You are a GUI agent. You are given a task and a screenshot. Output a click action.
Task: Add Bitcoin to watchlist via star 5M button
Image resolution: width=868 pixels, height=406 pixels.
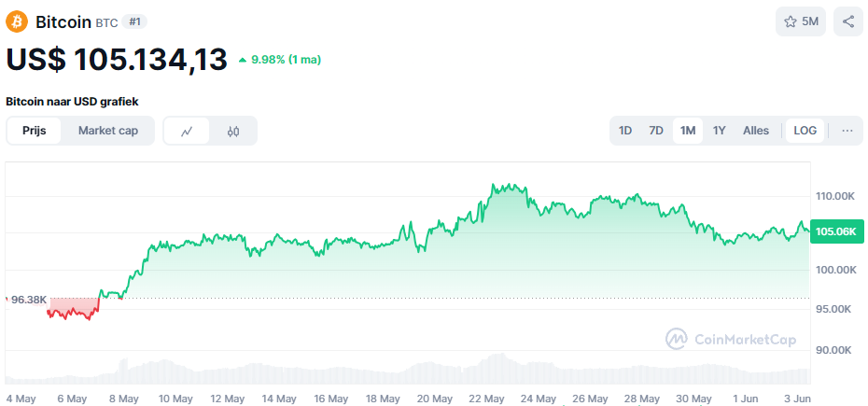(x=801, y=21)
